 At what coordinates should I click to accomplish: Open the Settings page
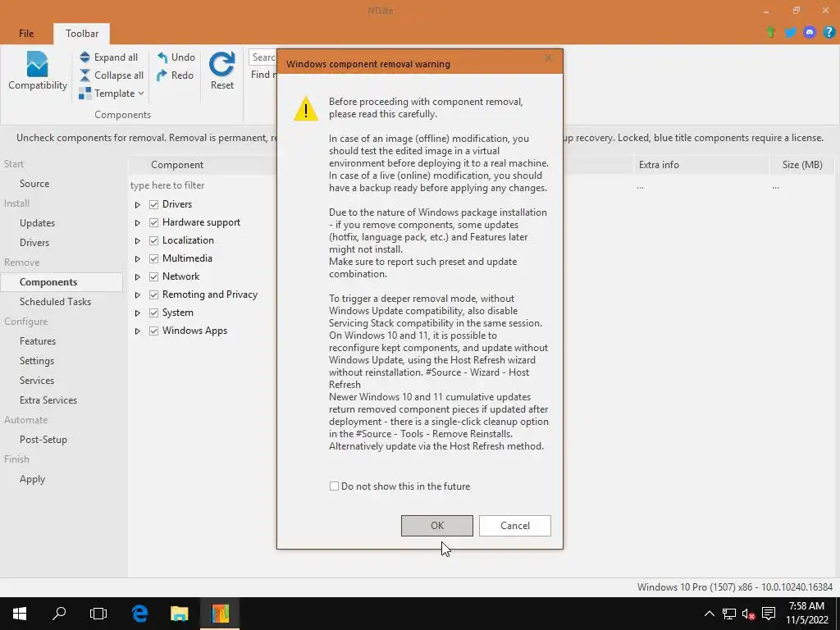[x=36, y=361]
